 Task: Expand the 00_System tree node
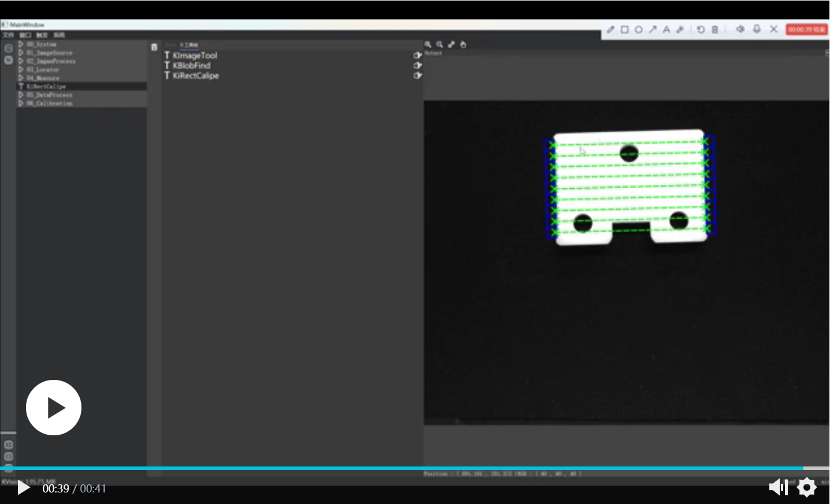(21, 44)
